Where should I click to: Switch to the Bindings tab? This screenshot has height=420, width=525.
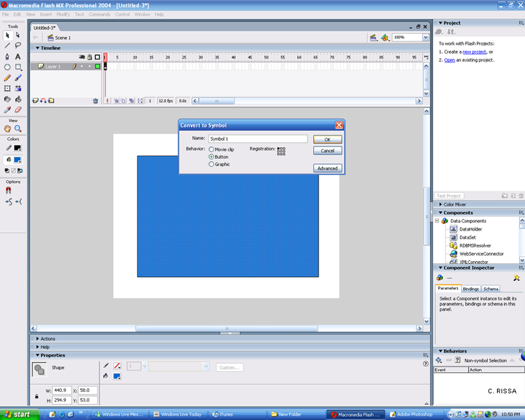pyautogui.click(x=471, y=289)
